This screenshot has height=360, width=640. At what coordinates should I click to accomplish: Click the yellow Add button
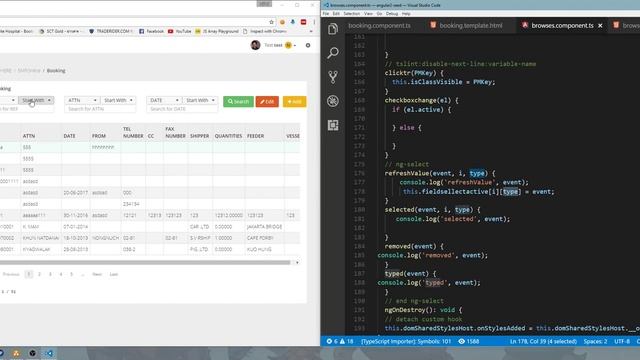coord(294,101)
